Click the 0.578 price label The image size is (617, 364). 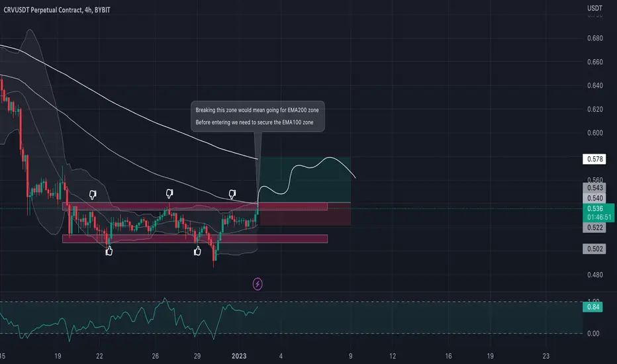coord(594,159)
